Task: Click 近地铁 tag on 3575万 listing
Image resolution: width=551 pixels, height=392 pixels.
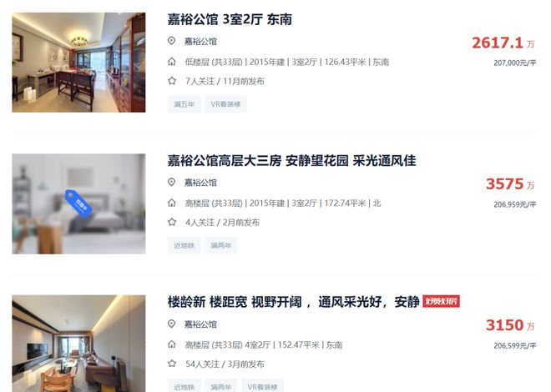Action: pos(185,245)
